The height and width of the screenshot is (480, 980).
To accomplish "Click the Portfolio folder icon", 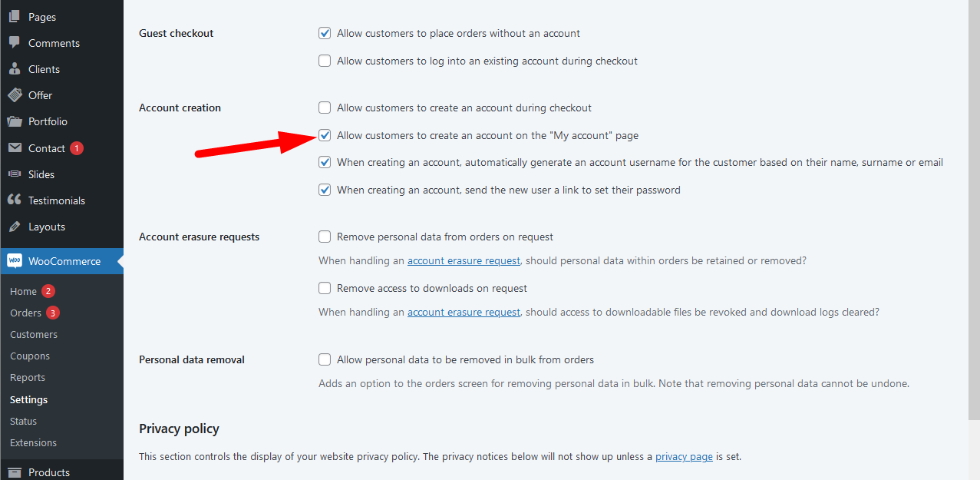I will [15, 121].
